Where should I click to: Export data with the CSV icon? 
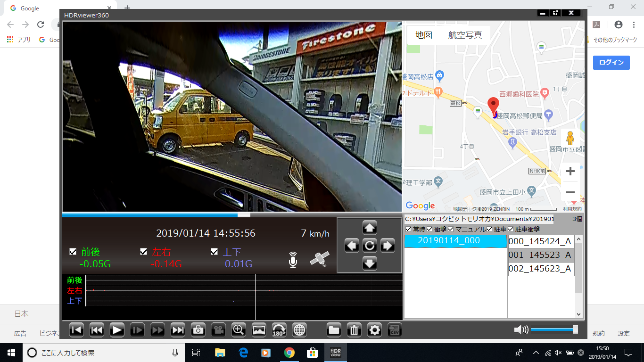point(395,330)
